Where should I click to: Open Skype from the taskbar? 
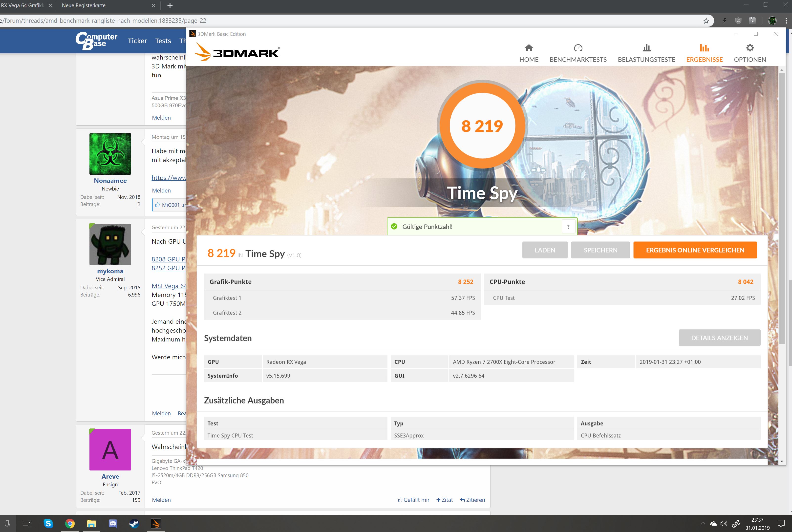48,524
